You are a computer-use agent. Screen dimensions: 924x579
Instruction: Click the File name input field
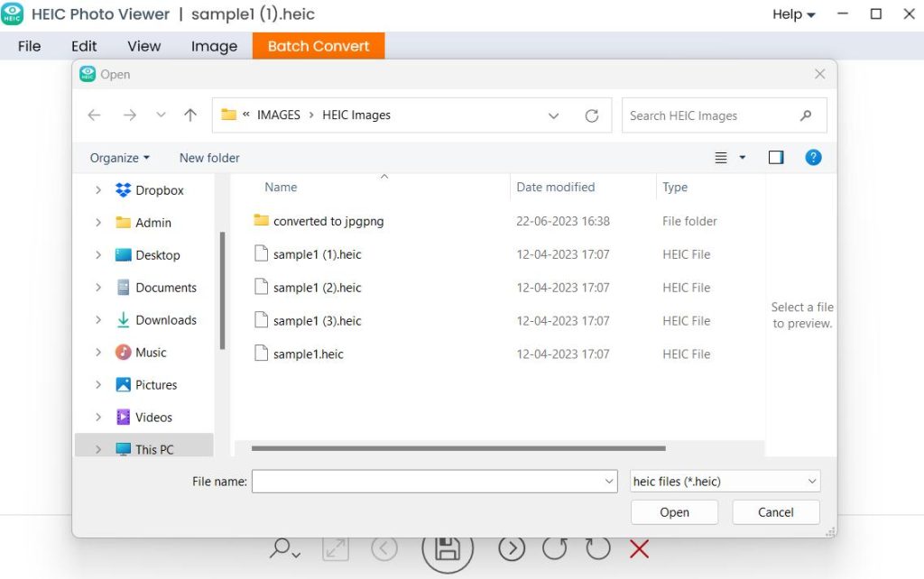pos(434,482)
